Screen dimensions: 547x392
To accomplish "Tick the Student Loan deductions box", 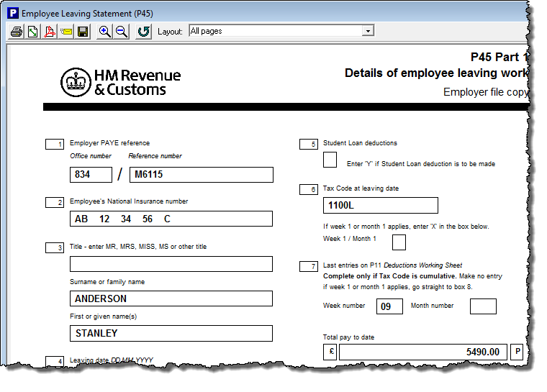I will tap(330, 160).
